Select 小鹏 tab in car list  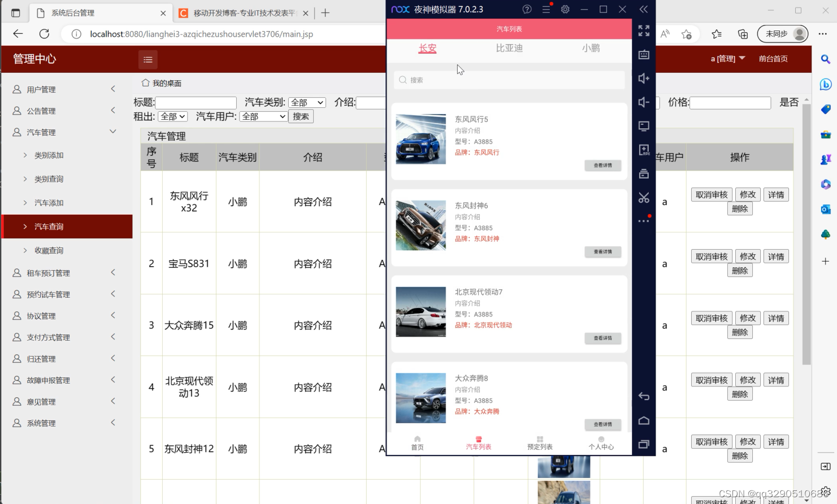pos(591,49)
